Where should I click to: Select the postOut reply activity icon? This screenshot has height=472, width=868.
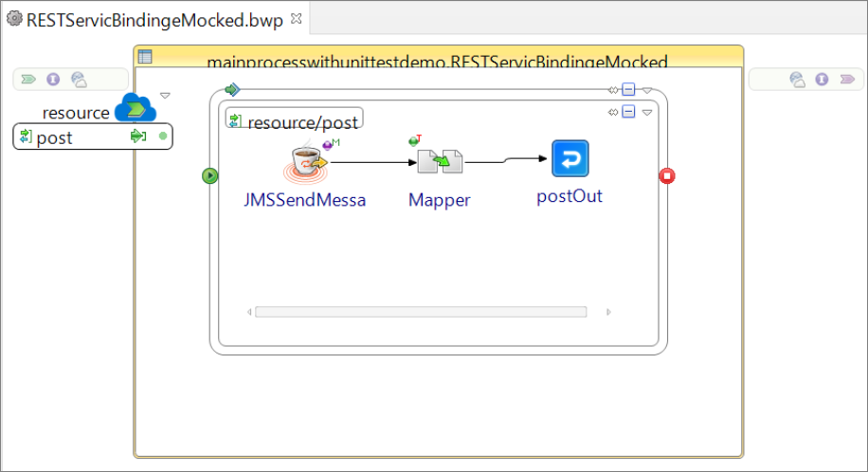570,158
